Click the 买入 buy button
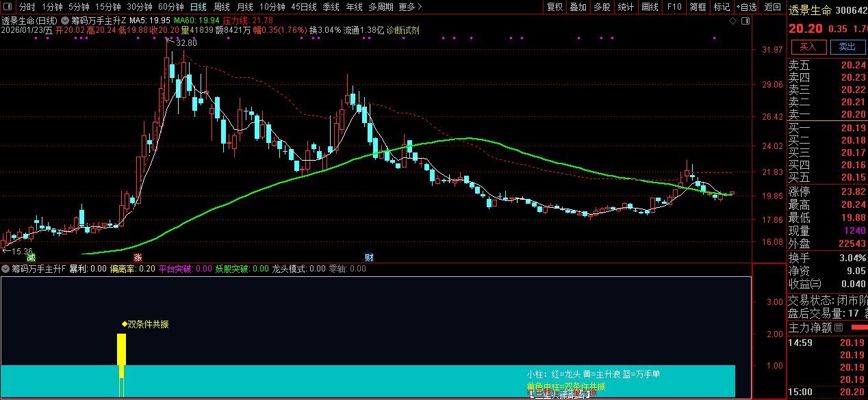 tap(808, 46)
